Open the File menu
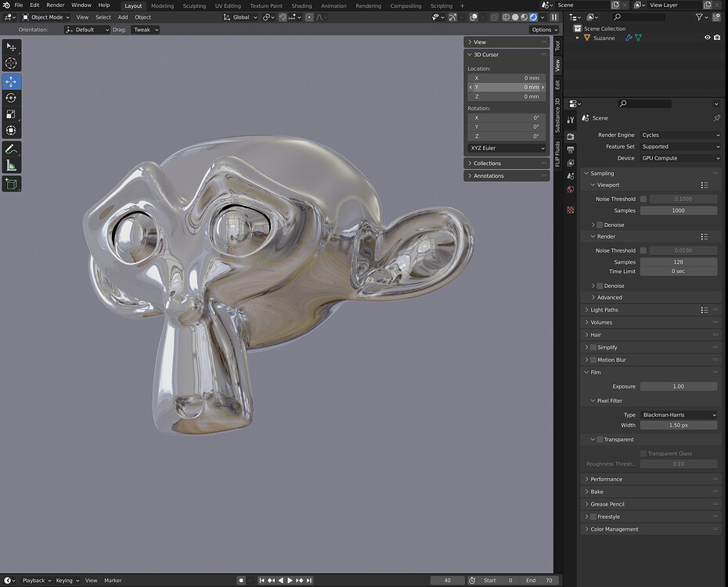This screenshot has height=587, width=728. click(19, 5)
